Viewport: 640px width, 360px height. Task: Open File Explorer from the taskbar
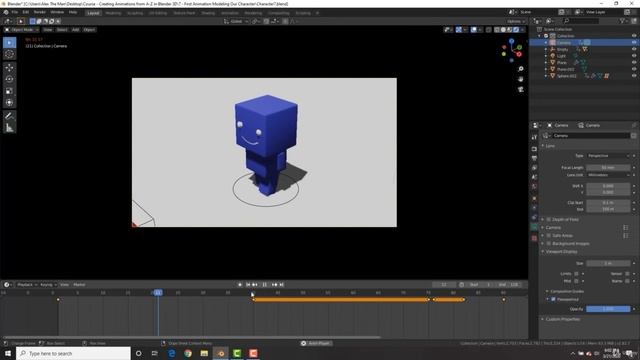point(204,353)
